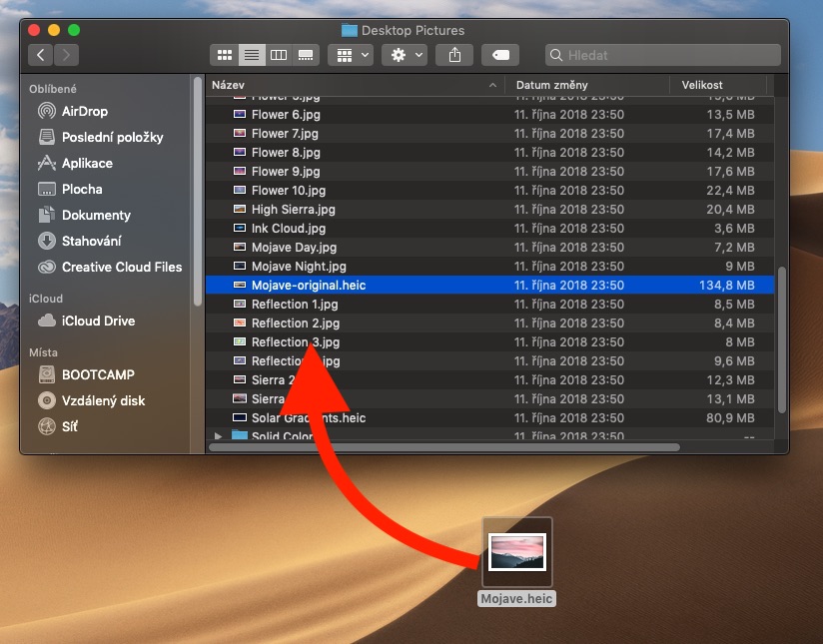Open Aplikace in the sidebar
This screenshot has height=644, width=823.
75,163
